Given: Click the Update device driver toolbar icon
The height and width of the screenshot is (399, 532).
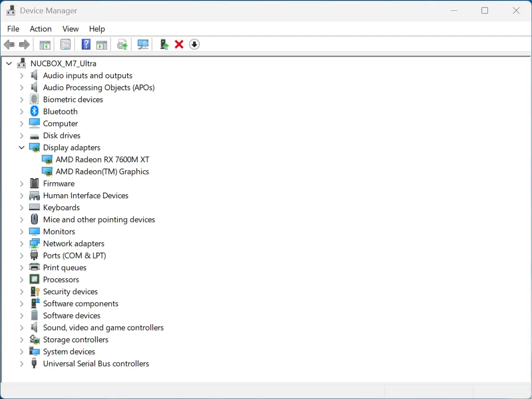Looking at the screenshot, I should point(122,44).
